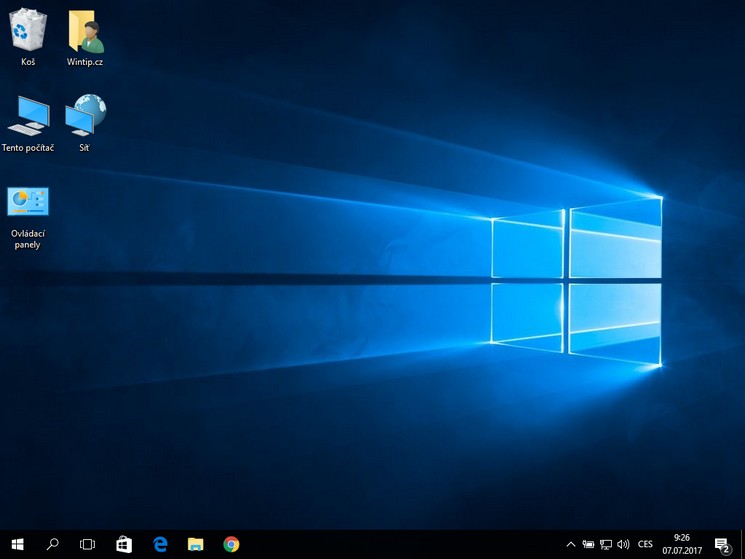
Task: Select the Tento počítač desktop icon
Action: (28, 115)
